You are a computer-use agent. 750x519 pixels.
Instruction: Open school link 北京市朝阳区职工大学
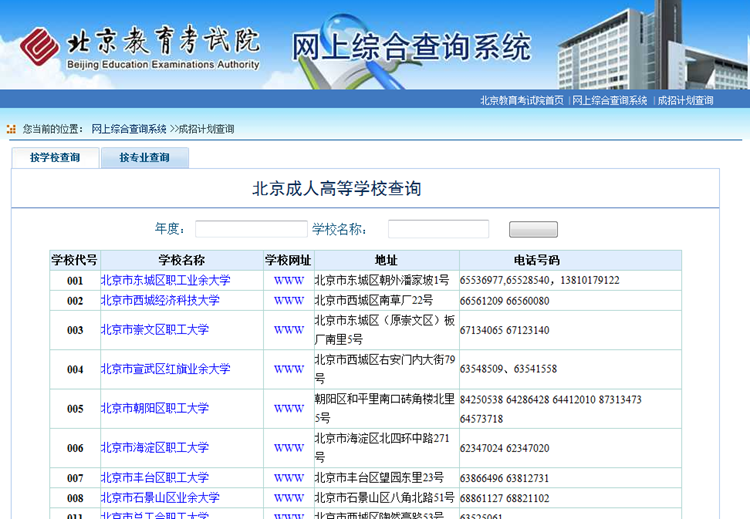155,408
